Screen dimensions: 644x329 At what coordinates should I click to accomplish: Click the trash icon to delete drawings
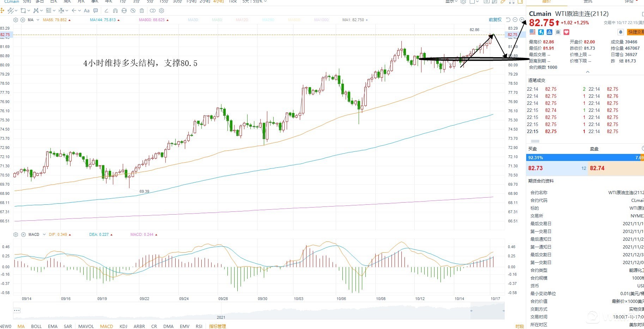[142, 11]
